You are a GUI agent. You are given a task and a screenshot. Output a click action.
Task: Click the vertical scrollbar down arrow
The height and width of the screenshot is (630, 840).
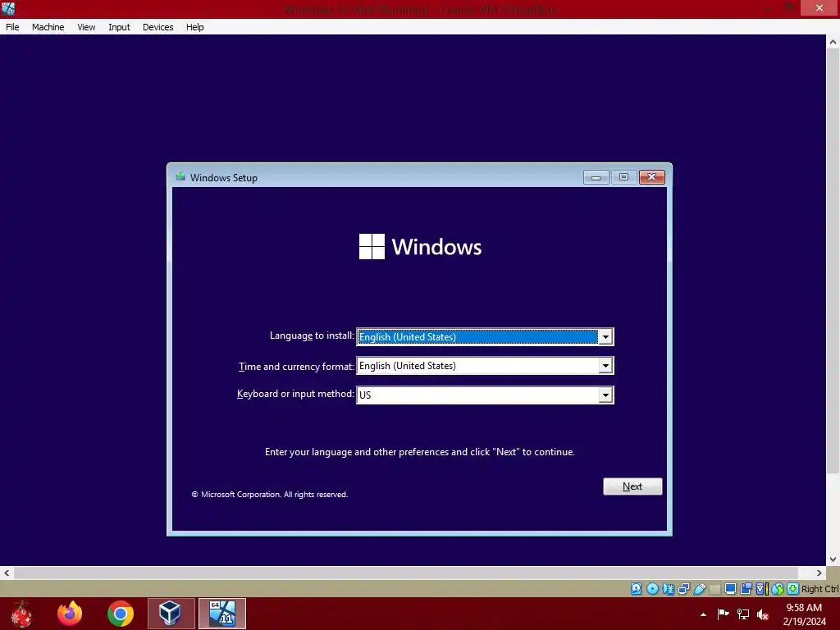click(833, 559)
